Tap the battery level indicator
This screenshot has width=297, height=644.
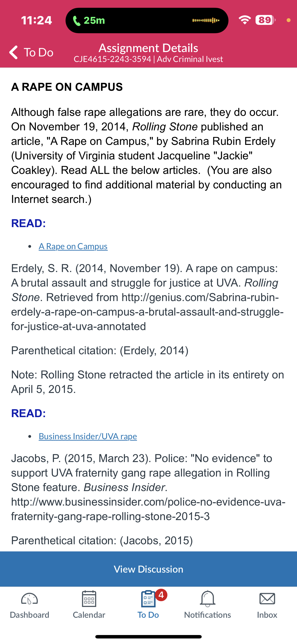265,20
